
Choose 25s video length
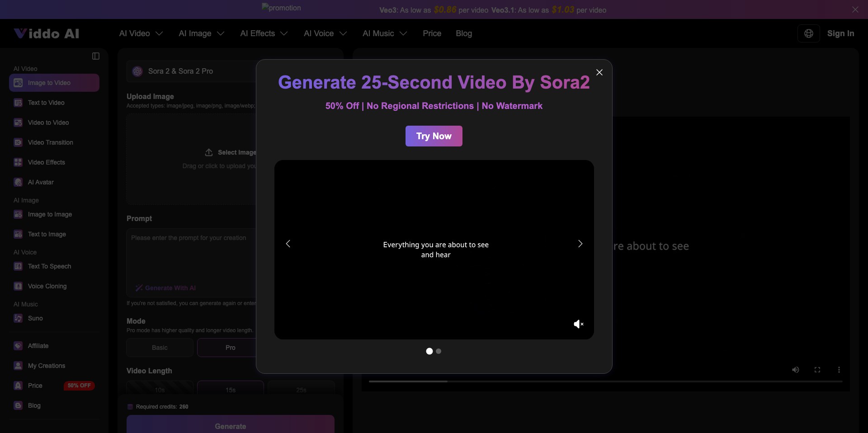pyautogui.click(x=301, y=388)
